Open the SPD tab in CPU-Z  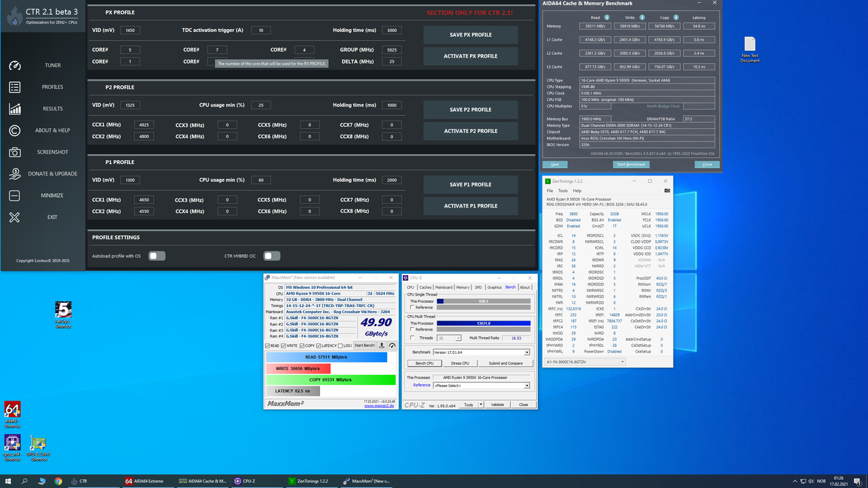[x=478, y=287]
